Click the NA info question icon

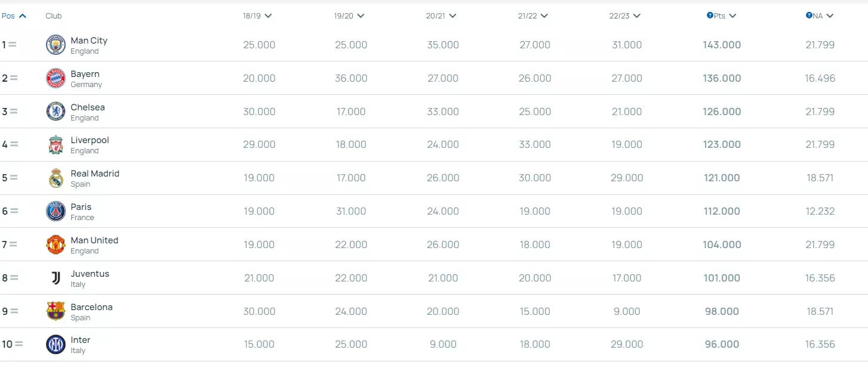click(809, 16)
